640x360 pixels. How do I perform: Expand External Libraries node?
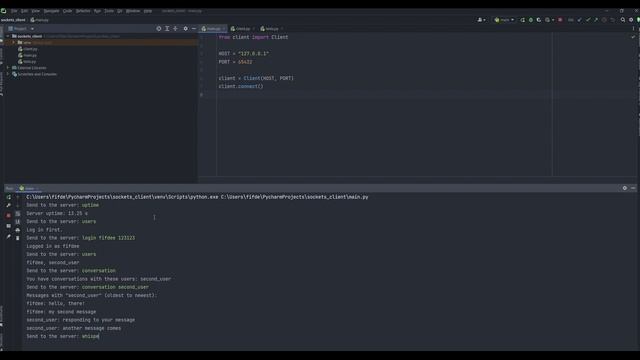coord(8,68)
